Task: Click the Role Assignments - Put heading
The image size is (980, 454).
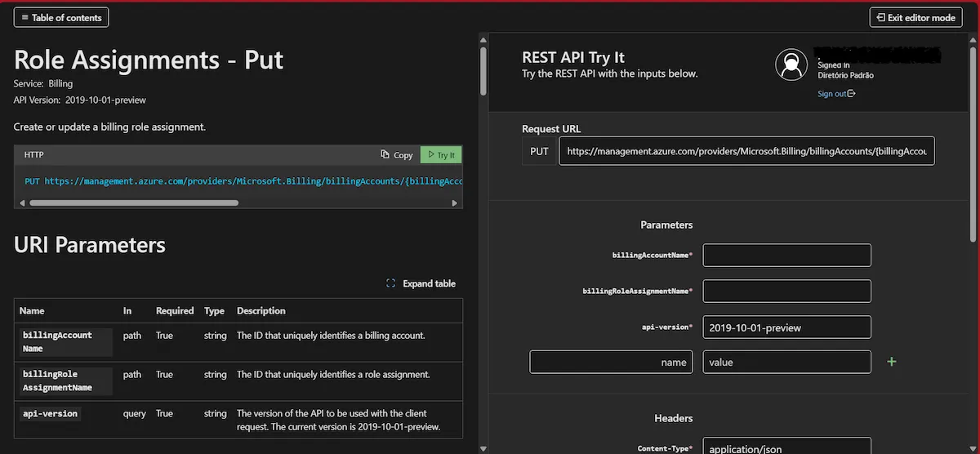Action: [x=149, y=60]
